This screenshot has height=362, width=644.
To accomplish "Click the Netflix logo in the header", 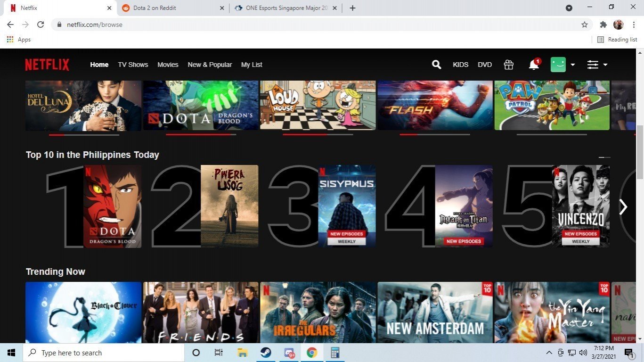I will click(x=47, y=65).
